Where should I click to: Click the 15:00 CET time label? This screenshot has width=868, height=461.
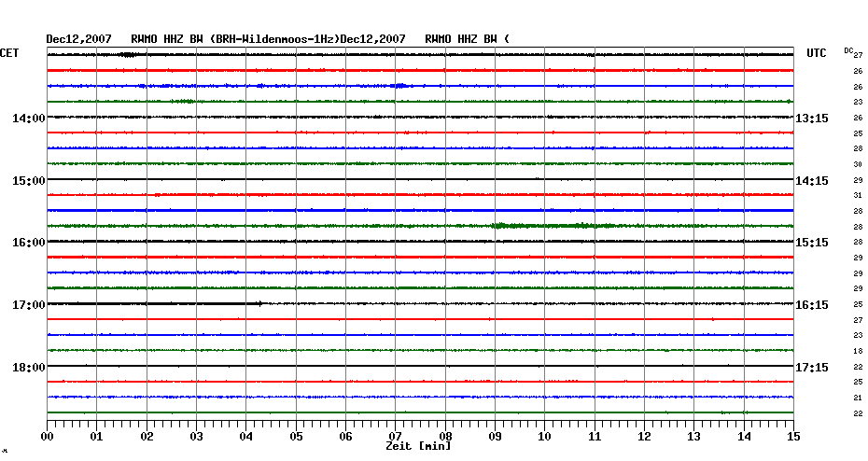[29, 181]
